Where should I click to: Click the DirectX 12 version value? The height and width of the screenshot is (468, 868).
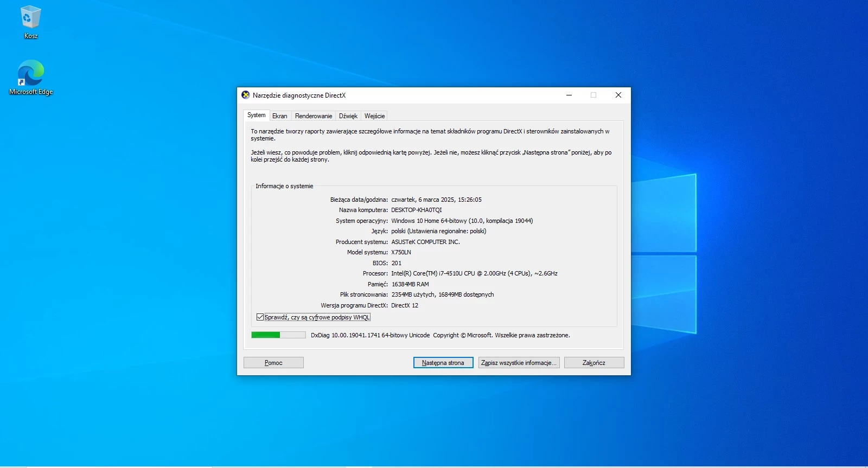(405, 305)
